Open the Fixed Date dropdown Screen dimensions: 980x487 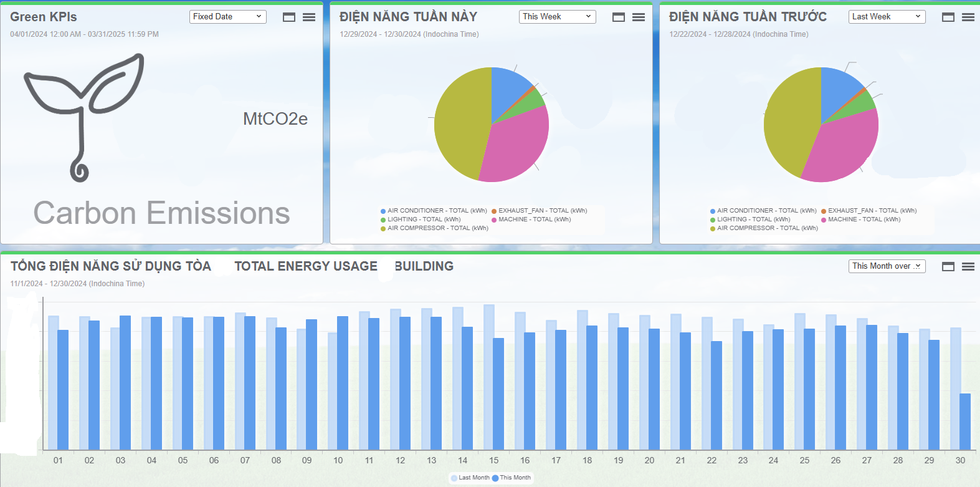[x=227, y=17]
